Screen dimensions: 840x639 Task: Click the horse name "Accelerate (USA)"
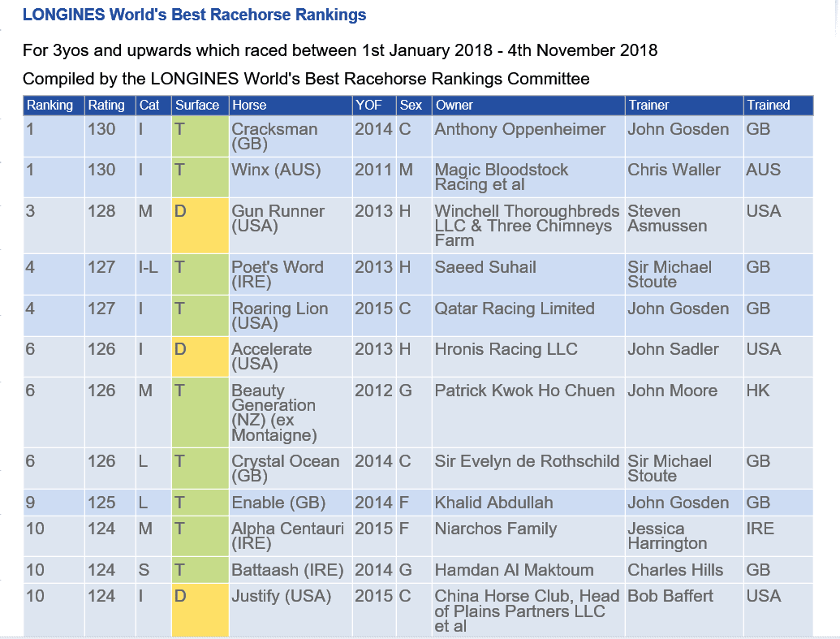tap(272, 356)
